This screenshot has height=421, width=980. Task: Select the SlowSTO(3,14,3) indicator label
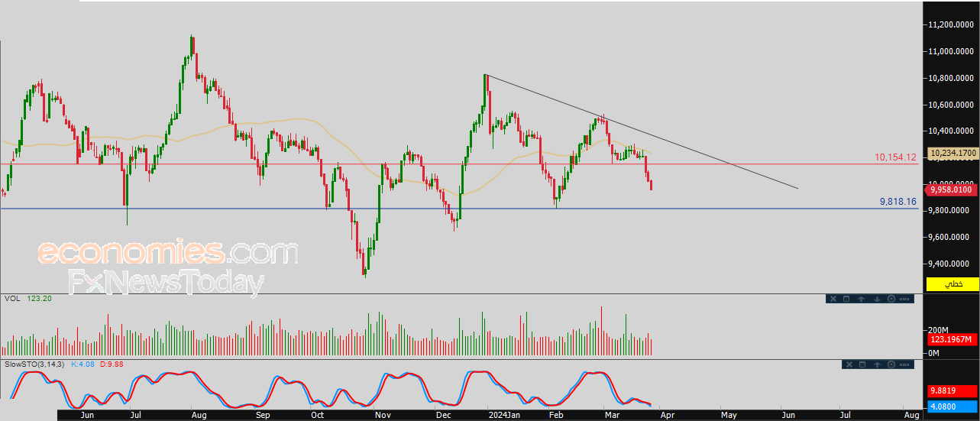click(x=34, y=364)
